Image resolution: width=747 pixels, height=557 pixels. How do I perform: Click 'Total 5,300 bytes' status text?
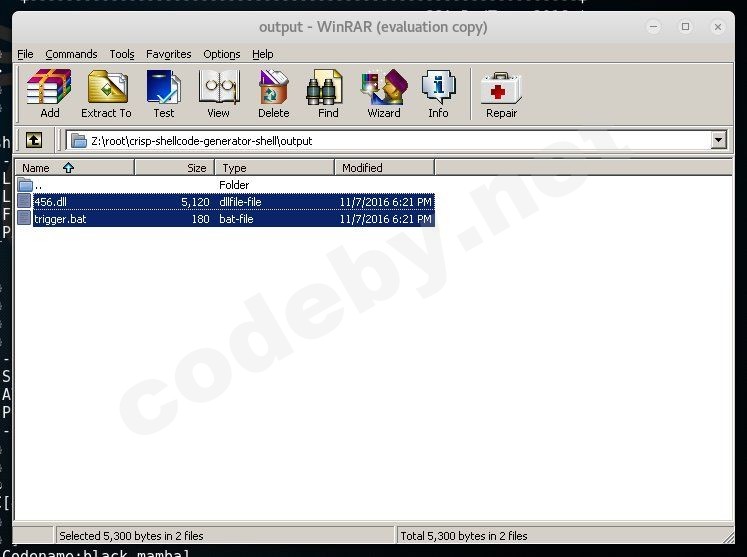coord(464,536)
